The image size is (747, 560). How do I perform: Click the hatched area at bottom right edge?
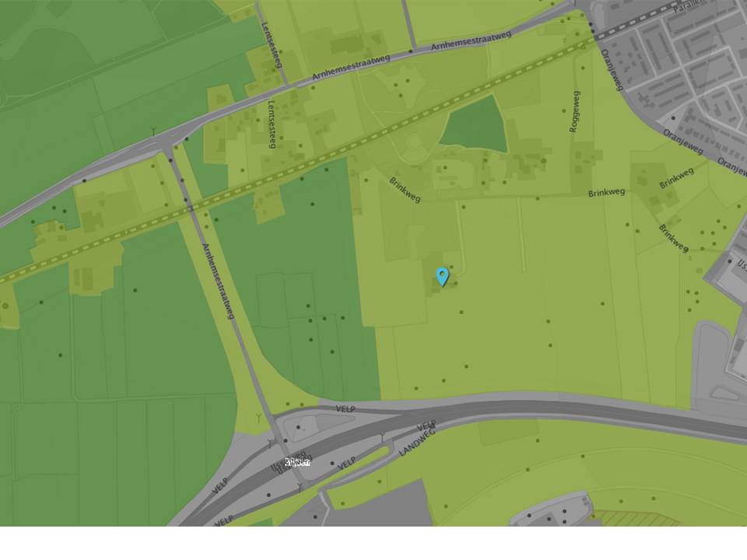(x=637, y=518)
